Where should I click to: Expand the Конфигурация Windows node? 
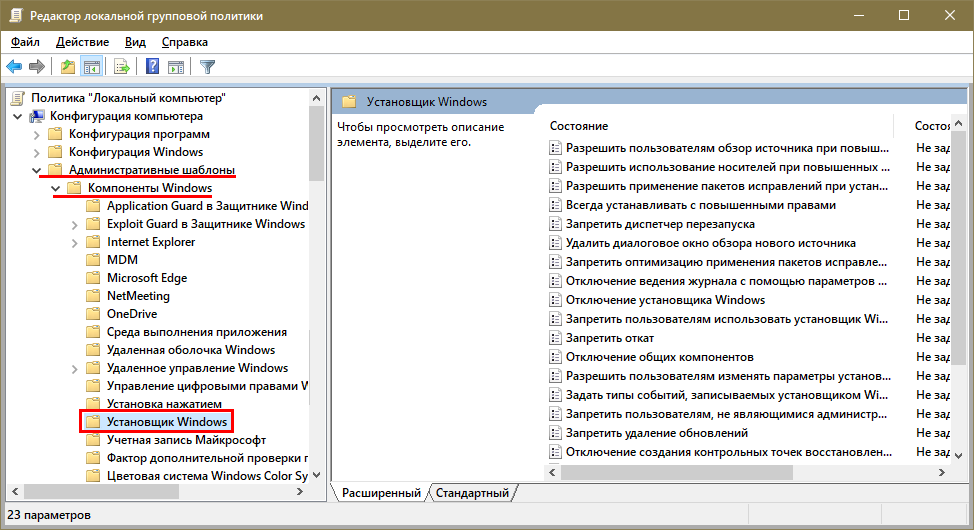pos(37,152)
